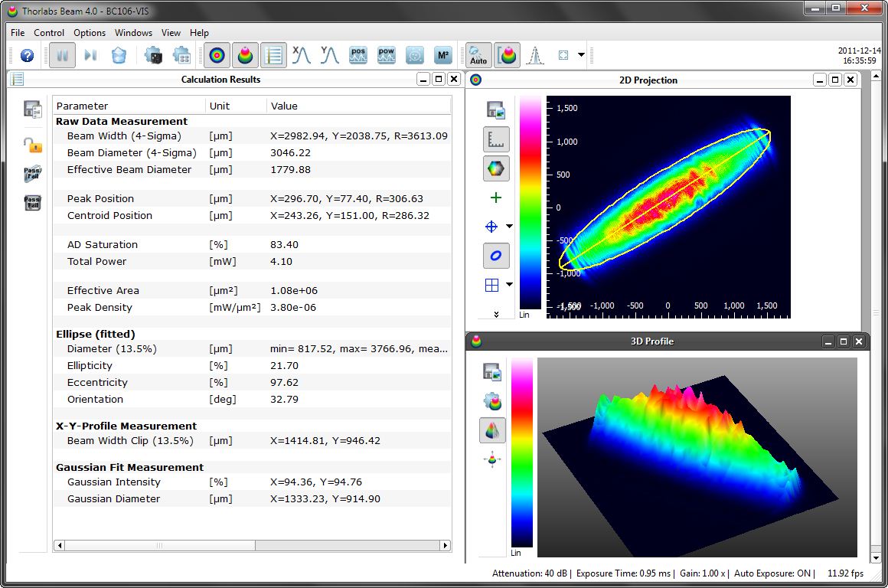Click the Value column header
The width and height of the screenshot is (888, 588).
284,106
